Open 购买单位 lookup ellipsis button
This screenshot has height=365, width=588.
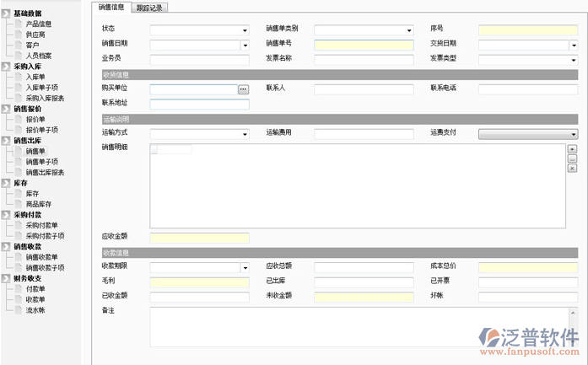click(x=244, y=89)
